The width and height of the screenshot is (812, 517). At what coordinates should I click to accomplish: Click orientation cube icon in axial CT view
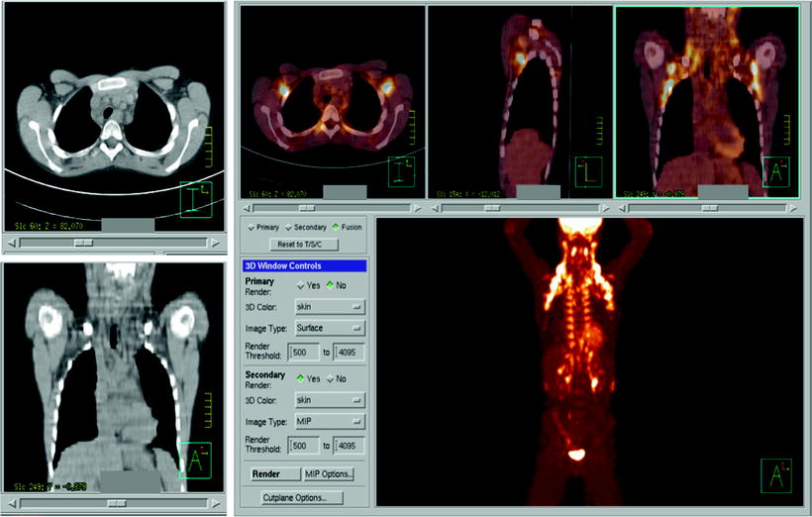click(x=195, y=198)
